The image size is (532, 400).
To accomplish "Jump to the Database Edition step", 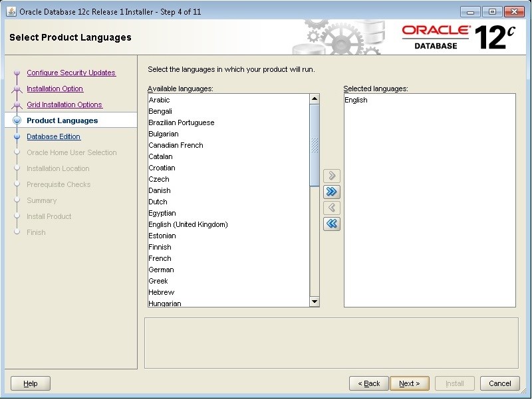I will (54, 136).
